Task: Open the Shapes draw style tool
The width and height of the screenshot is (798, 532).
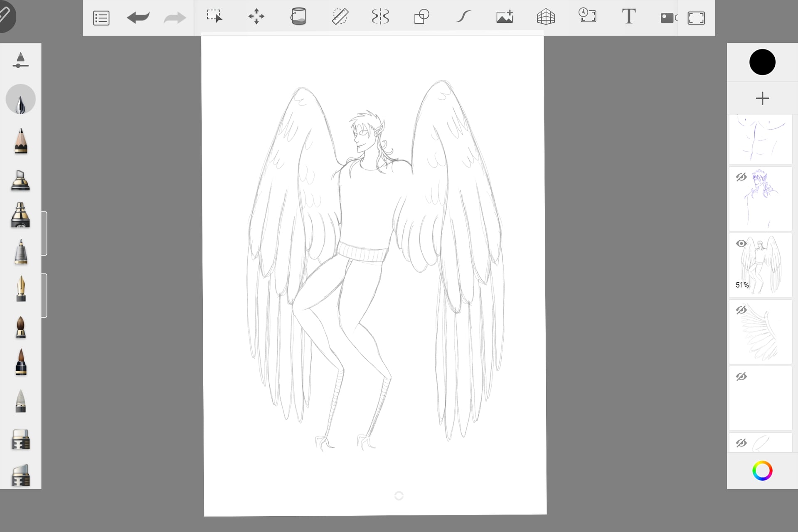Action: [422, 17]
